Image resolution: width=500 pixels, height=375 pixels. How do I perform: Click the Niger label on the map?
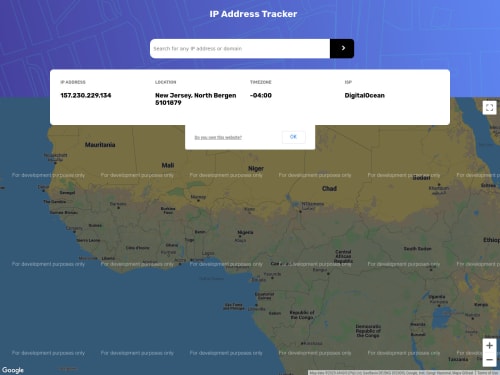point(256,168)
